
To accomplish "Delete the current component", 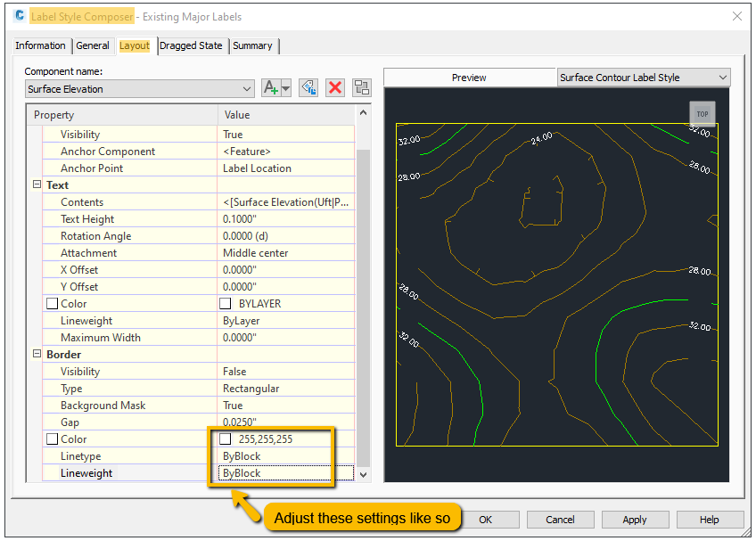I will pos(334,87).
